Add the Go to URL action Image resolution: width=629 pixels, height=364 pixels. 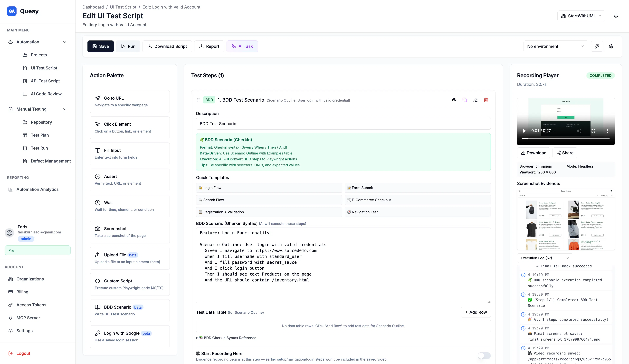130,101
